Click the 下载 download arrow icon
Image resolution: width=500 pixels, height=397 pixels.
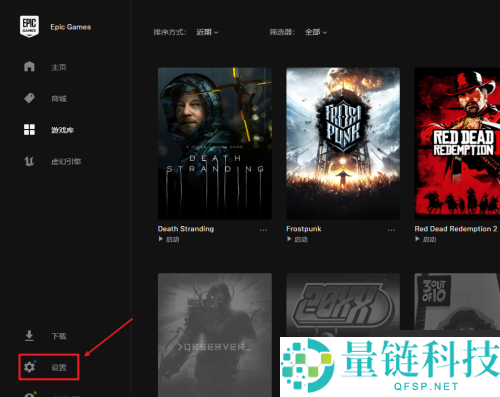tap(29, 336)
